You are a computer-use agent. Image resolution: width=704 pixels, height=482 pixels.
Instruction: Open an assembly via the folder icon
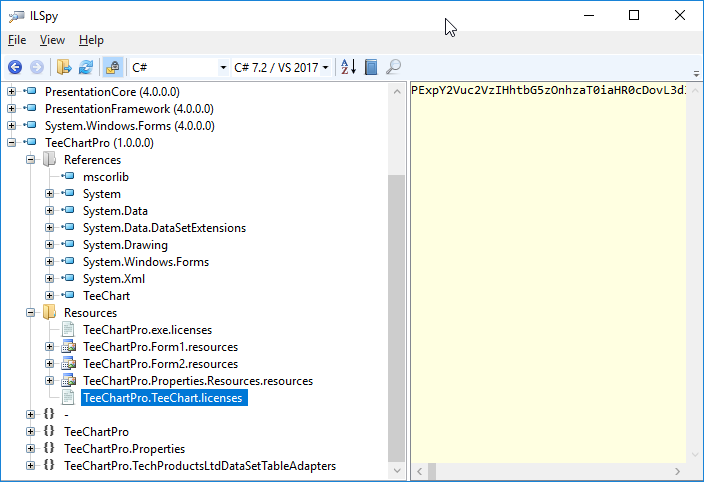64,67
